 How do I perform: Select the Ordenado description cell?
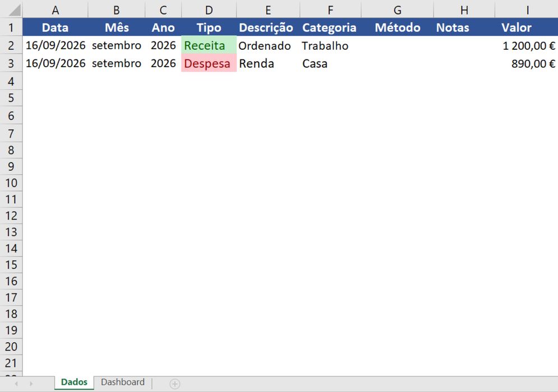point(268,45)
